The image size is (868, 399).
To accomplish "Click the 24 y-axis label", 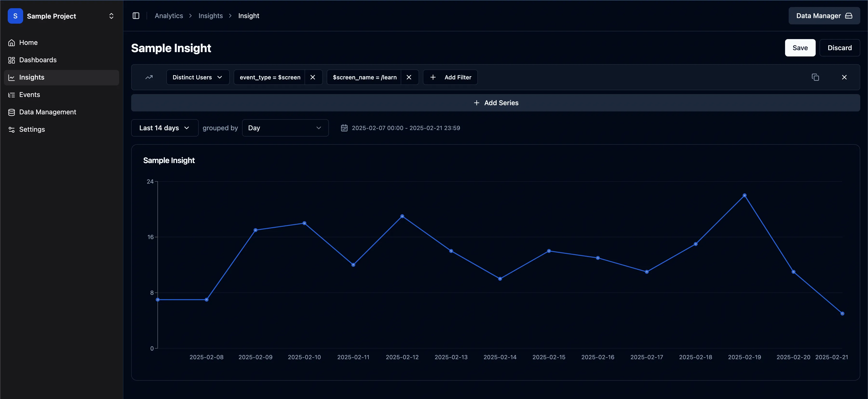I will (x=150, y=182).
